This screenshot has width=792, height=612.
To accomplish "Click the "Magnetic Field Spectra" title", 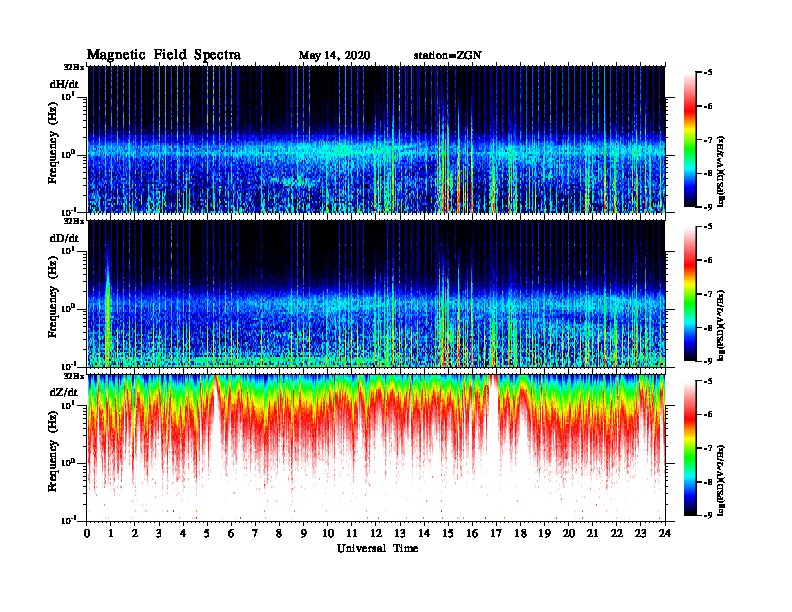I will [164, 55].
